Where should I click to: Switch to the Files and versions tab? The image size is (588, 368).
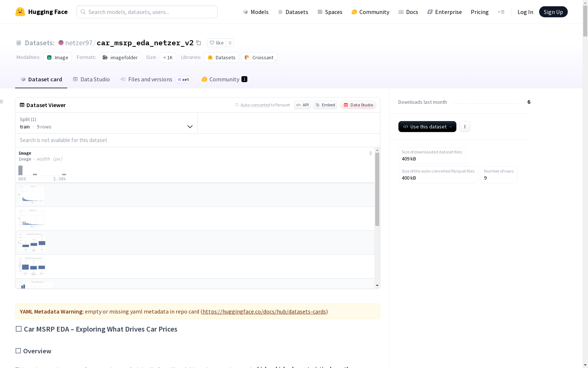click(x=155, y=79)
